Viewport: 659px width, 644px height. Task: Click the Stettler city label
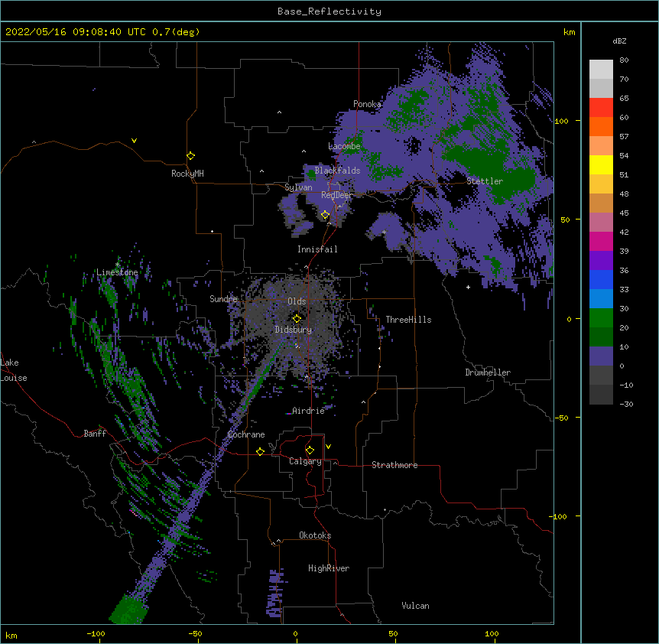485,181
